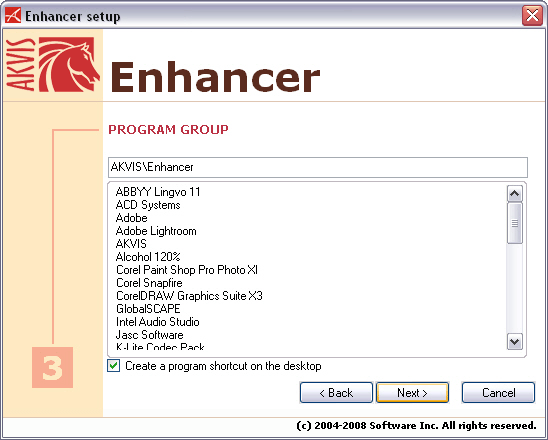The image size is (548, 440).
Task: Select CorelDRAW Graphics Suite X3
Action: pyautogui.click(x=189, y=296)
